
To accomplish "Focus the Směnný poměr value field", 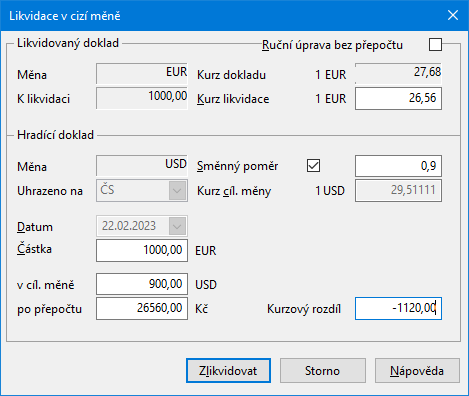I will [398, 166].
